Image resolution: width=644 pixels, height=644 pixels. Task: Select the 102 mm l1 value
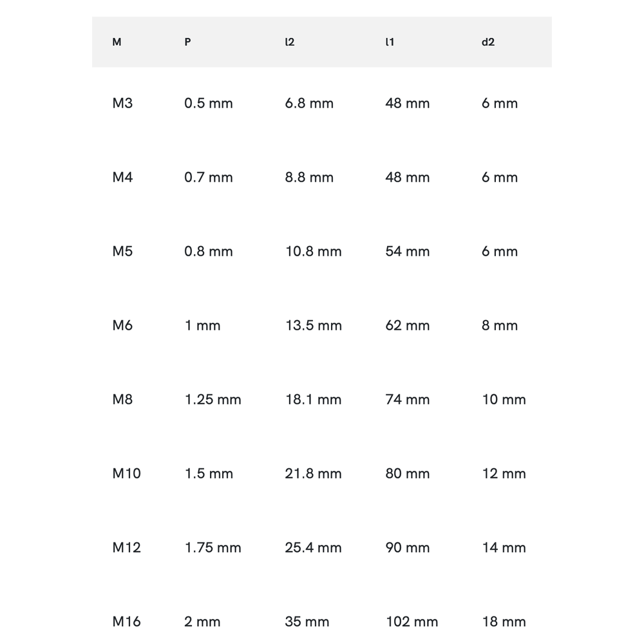(412, 621)
